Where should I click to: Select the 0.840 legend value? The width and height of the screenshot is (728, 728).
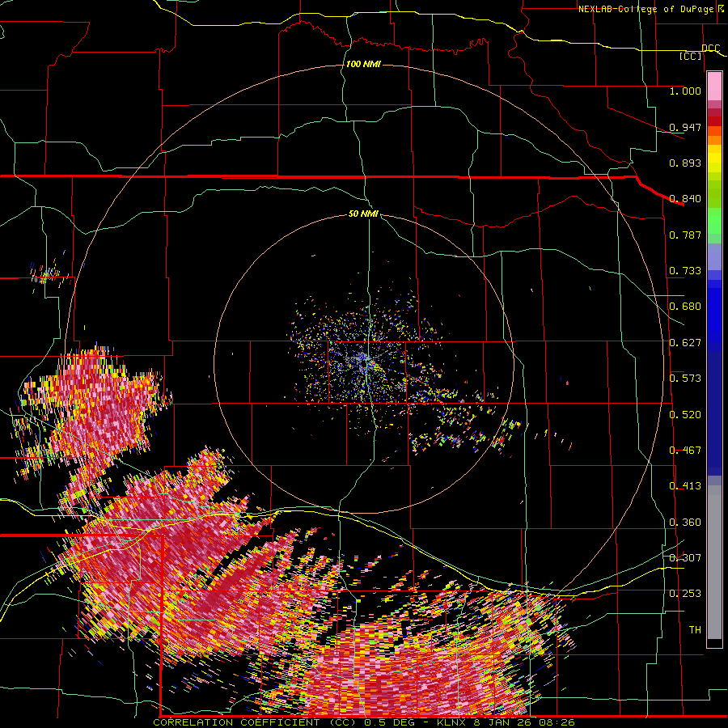coord(685,199)
